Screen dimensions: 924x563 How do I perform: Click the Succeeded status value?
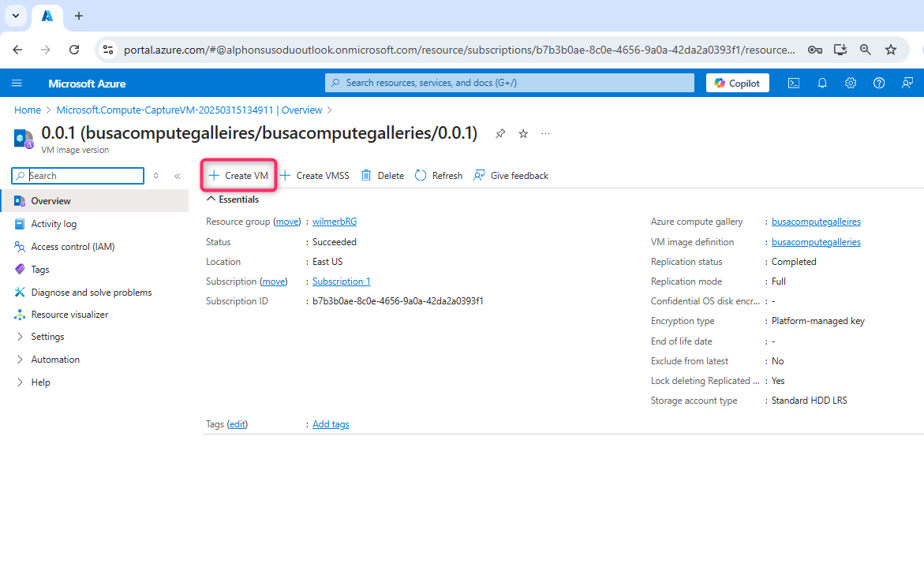(x=334, y=242)
